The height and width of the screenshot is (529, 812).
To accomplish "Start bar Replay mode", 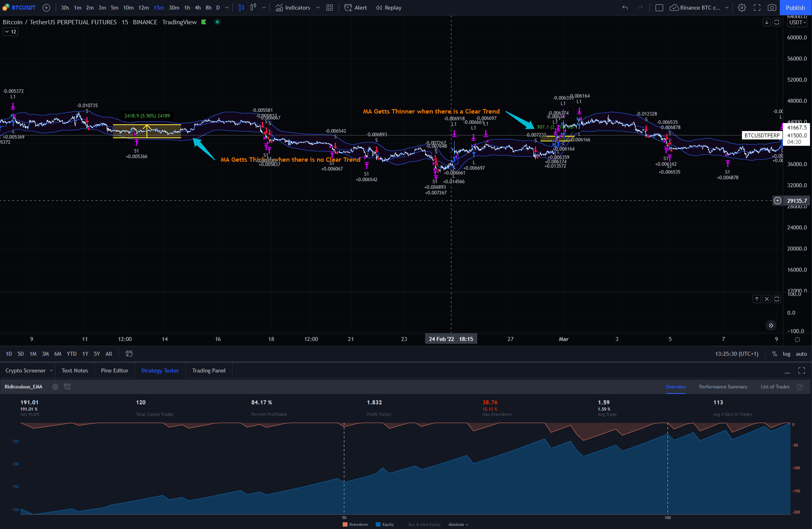I will [x=388, y=8].
